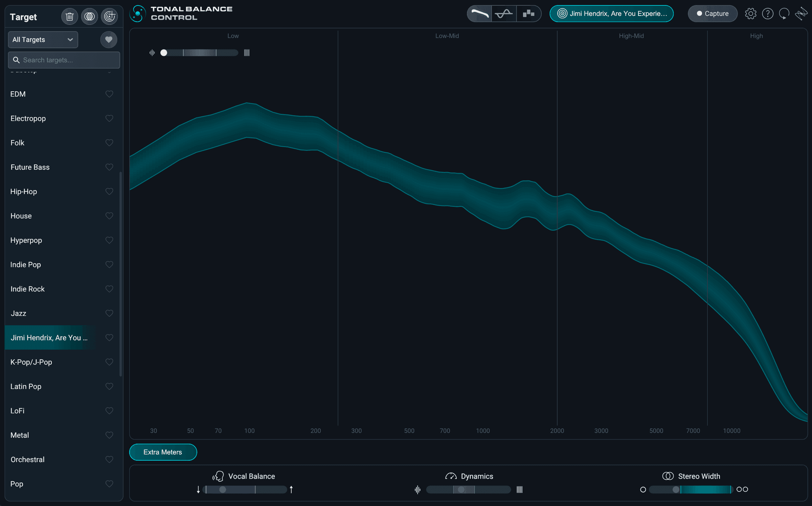This screenshot has height=506, width=812.
Task: Click the vertical bars icon right of the Low crest slider
Action: pos(247,52)
